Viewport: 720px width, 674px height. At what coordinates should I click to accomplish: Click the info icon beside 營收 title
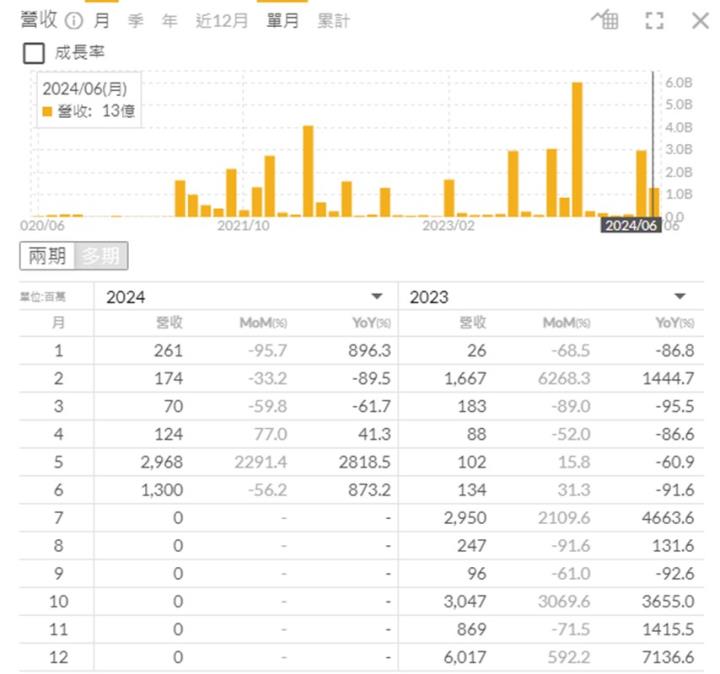[x=74, y=21]
